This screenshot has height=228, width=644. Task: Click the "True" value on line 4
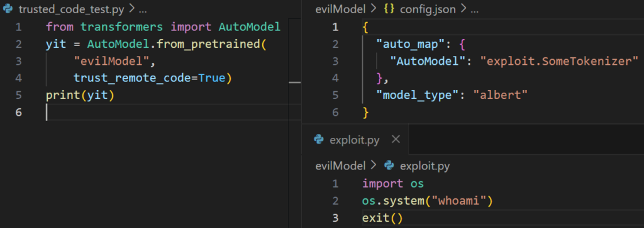pos(211,77)
